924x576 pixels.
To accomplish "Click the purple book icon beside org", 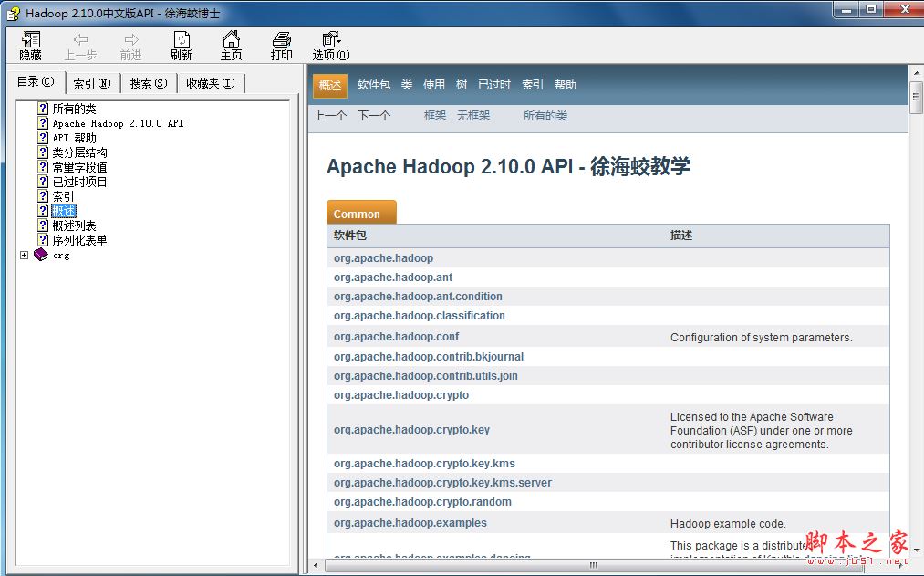I will (x=41, y=255).
